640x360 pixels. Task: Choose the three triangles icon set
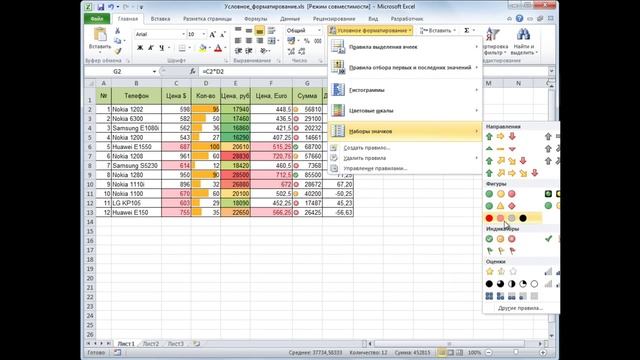click(x=500, y=149)
